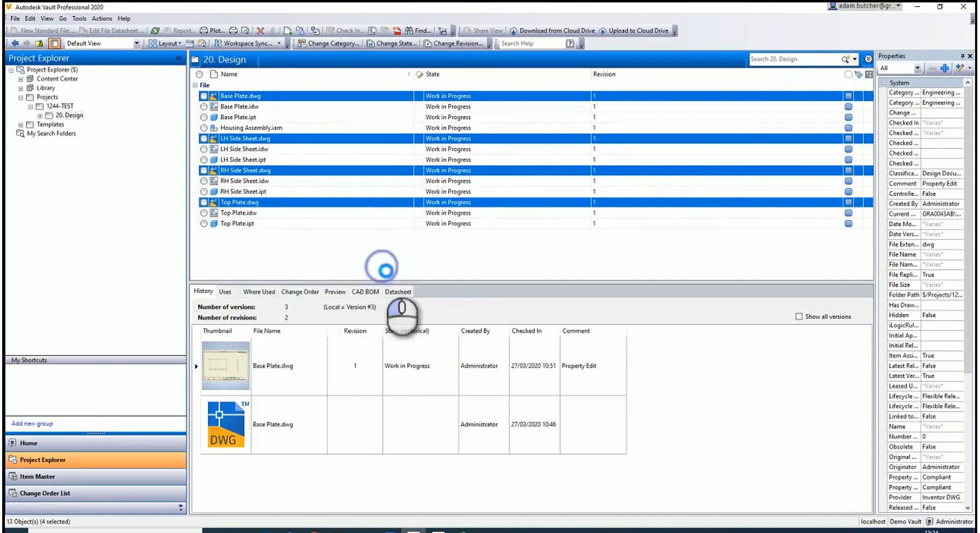Screen dimensions: 980x533
Task: Select the radio button for Base Plate.idw
Action: (203, 107)
